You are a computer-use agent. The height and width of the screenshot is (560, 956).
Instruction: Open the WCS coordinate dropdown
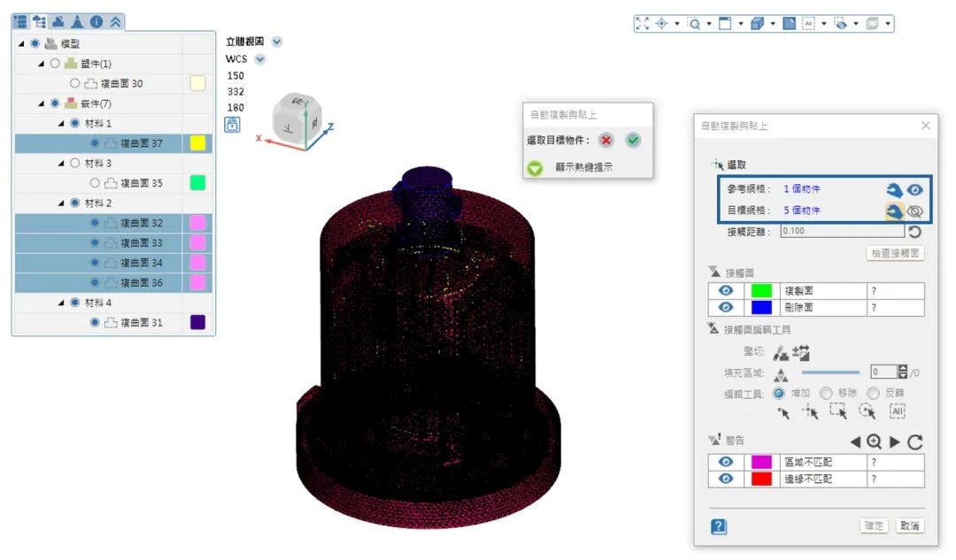point(260,59)
